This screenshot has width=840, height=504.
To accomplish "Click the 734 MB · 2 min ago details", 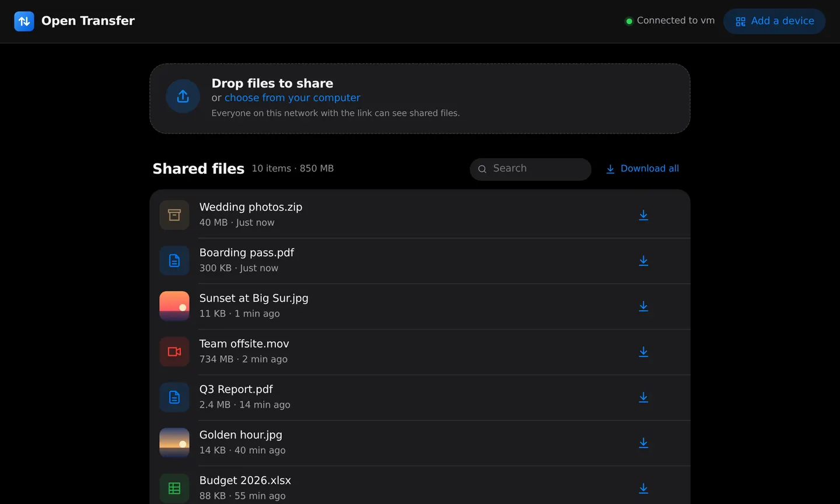I will point(243,359).
